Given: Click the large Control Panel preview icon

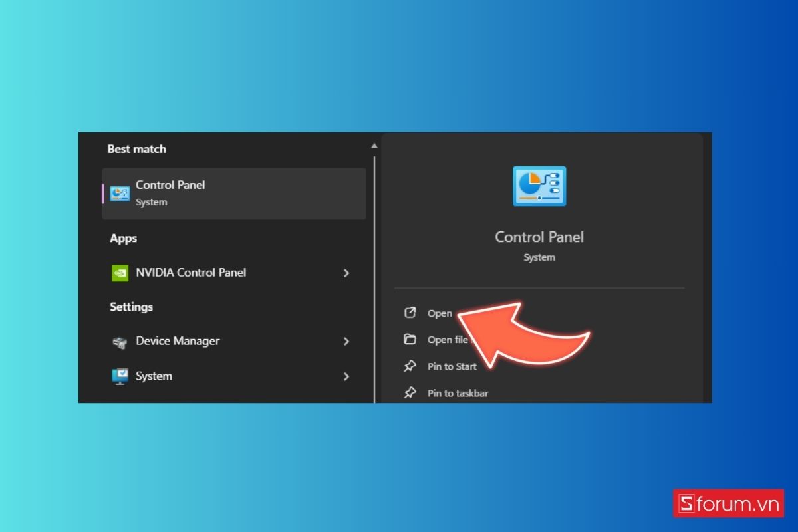Looking at the screenshot, I should 539,186.
